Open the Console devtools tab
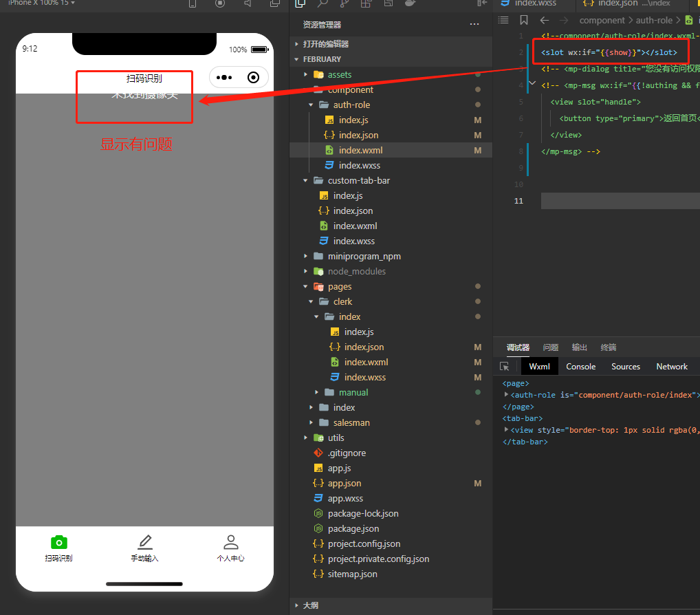Viewport: 700px width, 615px height. (581, 366)
